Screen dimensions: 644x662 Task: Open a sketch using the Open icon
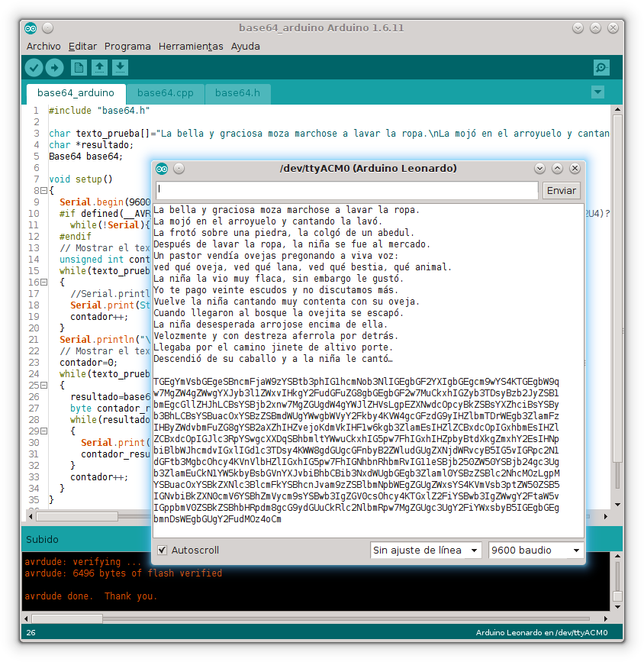98,68
